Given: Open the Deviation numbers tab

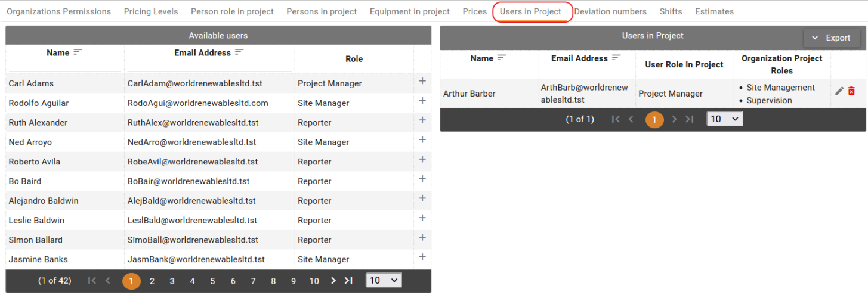Looking at the screenshot, I should click(x=610, y=11).
